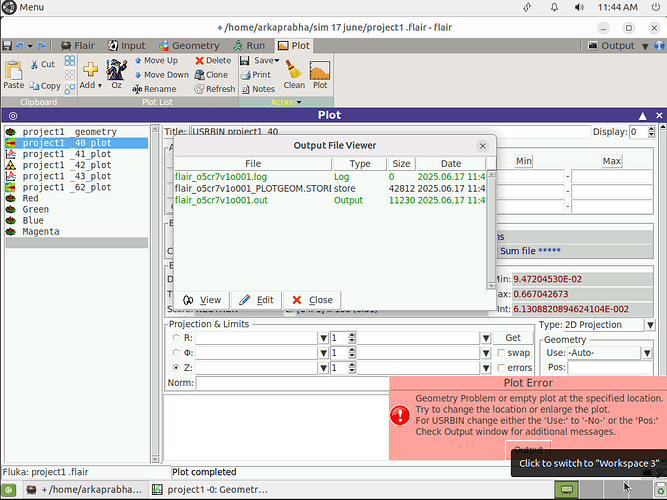Increment the R row spinner
This screenshot has width=667, height=500.
point(352,335)
